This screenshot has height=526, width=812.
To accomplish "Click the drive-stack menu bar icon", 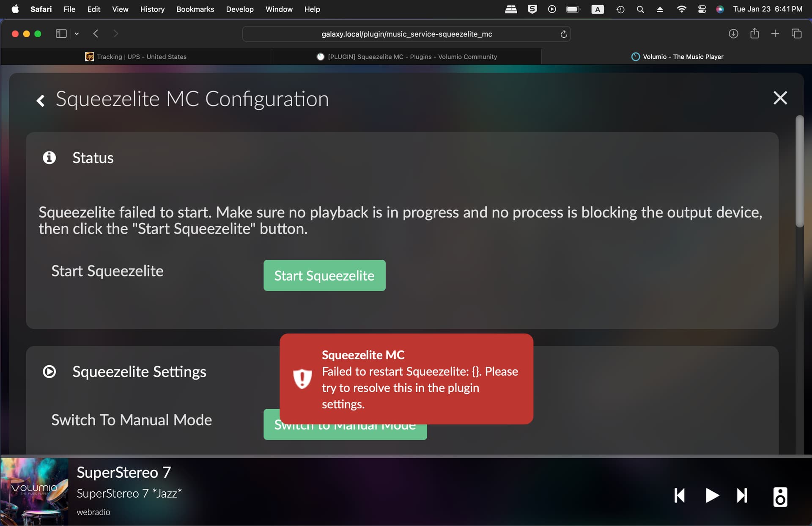I will (511, 9).
